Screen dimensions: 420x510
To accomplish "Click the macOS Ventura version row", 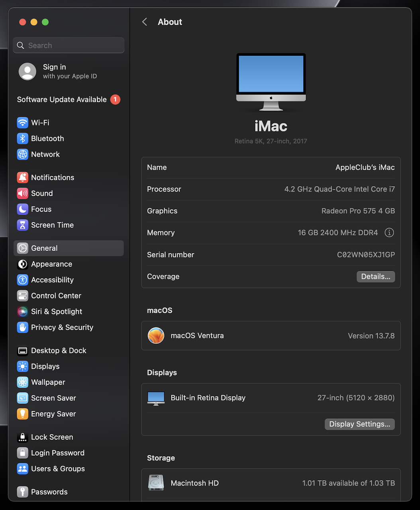I will (x=271, y=336).
